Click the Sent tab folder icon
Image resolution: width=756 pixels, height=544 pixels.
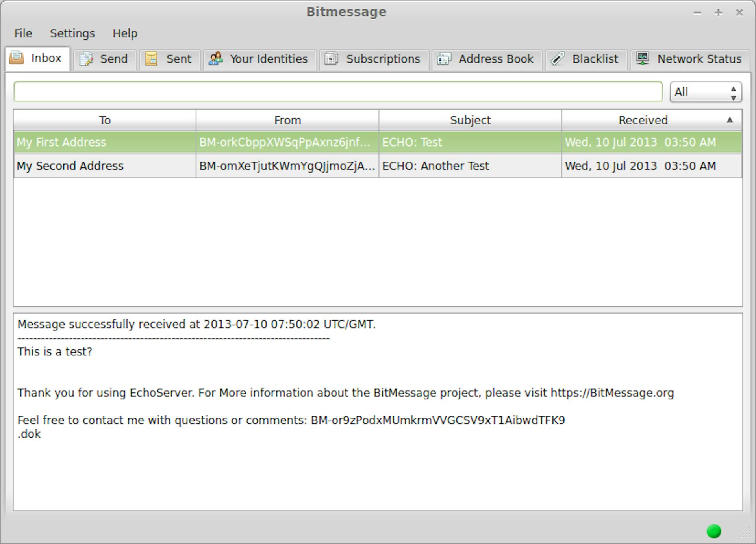coord(152,59)
